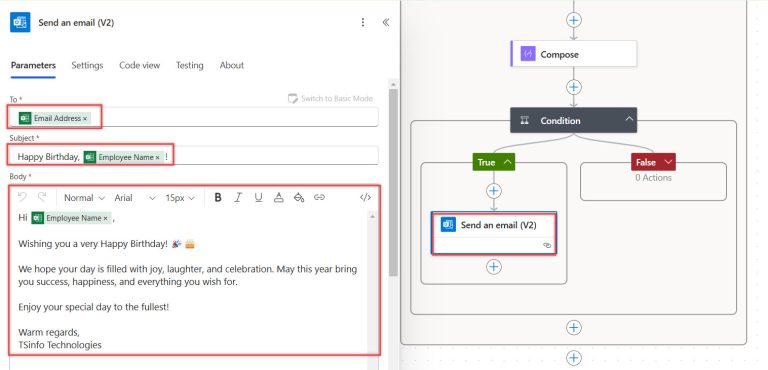Undo the last body edit

pos(22,197)
